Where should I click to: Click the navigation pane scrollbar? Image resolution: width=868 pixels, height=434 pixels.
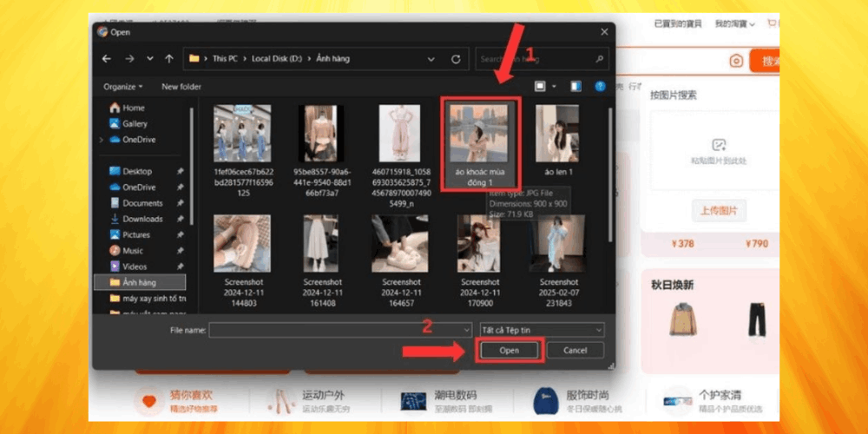[192, 166]
